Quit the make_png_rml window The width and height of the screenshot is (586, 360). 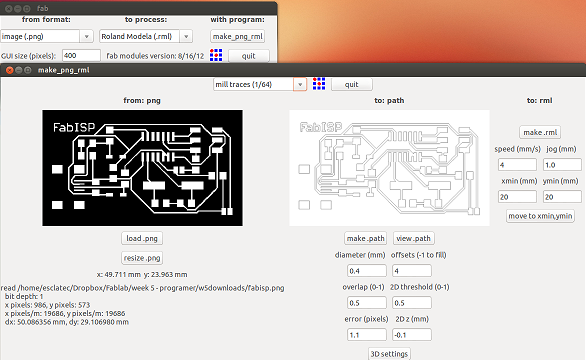point(351,84)
